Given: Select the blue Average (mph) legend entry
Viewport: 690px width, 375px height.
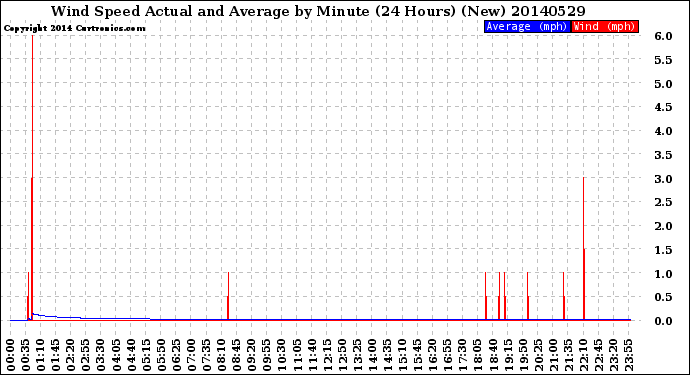Looking at the screenshot, I should click(x=527, y=26).
